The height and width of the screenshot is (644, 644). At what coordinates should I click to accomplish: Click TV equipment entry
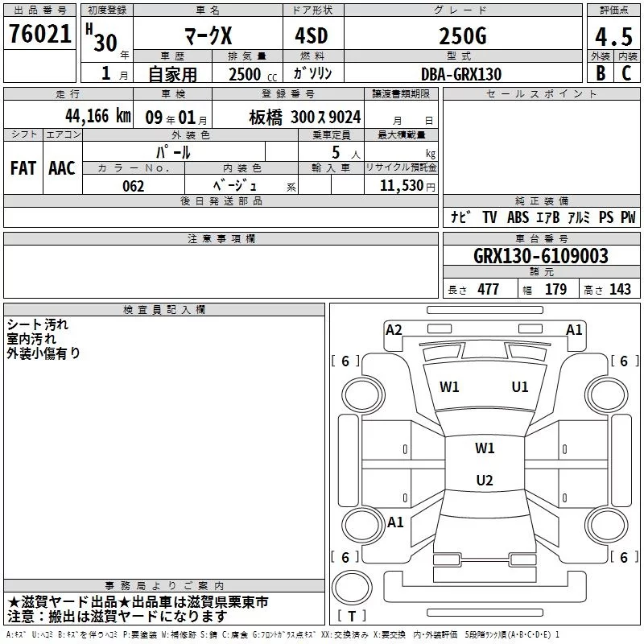tap(489, 217)
